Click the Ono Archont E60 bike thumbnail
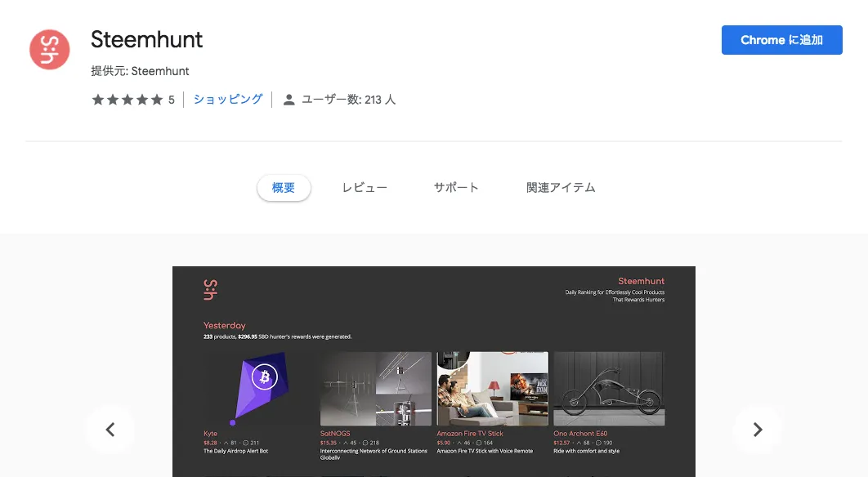The height and width of the screenshot is (477, 868). click(x=609, y=389)
